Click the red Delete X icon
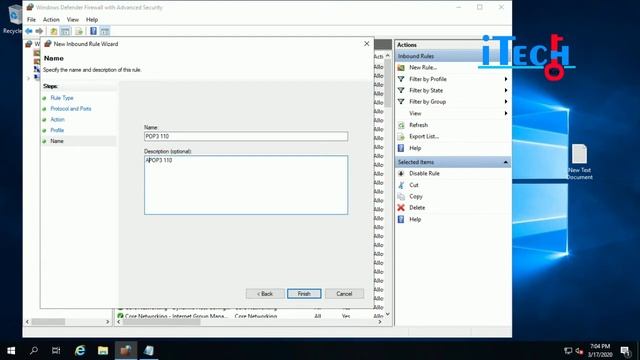640x360 pixels. (401, 207)
